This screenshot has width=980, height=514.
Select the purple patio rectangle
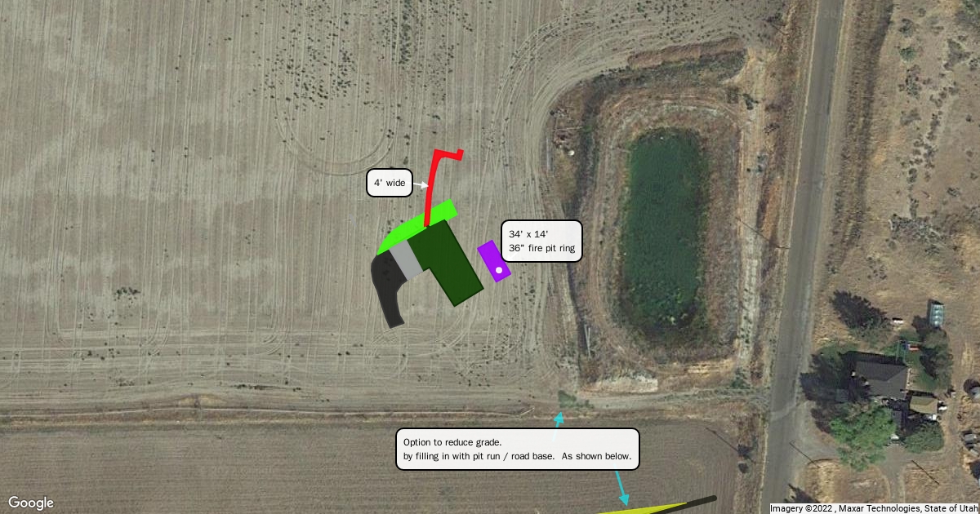point(494,261)
